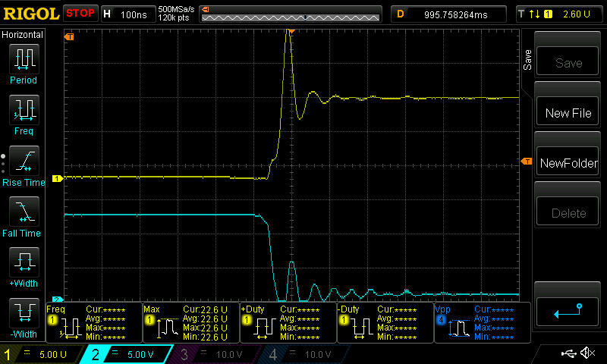Click the 100ns horizontal timebase value
This screenshot has width=607, height=364.
pyautogui.click(x=134, y=14)
